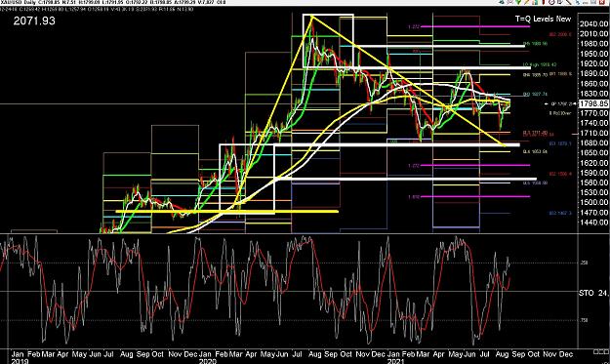
Task: Click the .250 stochastic level label
Action: (x=584, y=263)
